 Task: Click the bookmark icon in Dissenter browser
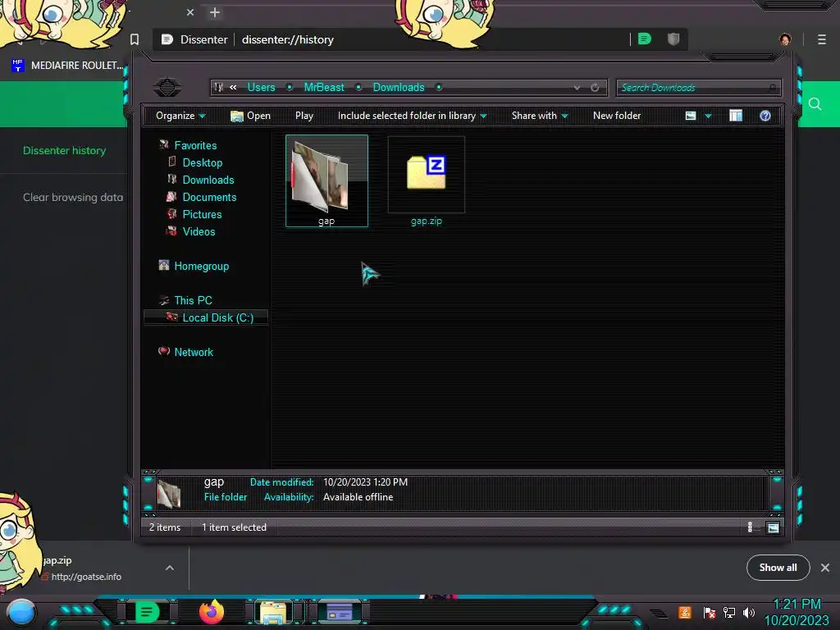pos(135,39)
